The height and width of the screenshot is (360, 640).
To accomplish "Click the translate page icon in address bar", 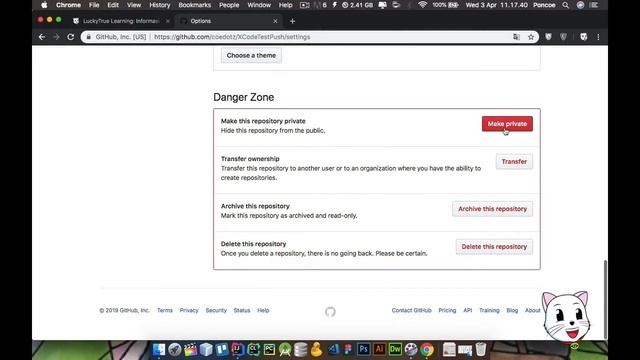I will click(x=516, y=37).
